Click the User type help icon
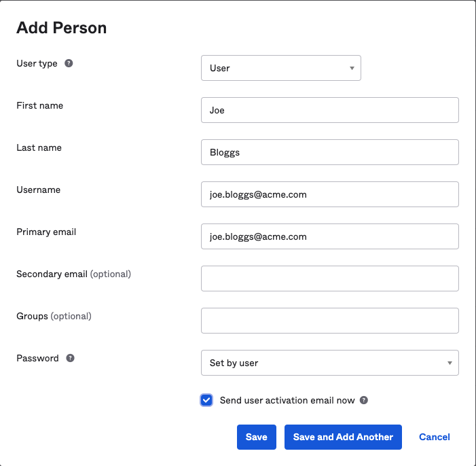 [69, 64]
